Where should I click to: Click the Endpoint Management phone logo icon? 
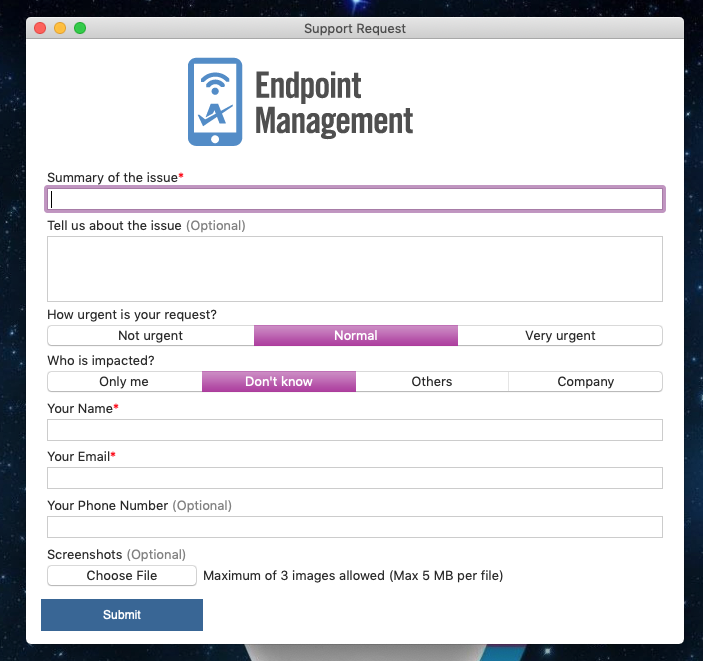(x=215, y=102)
